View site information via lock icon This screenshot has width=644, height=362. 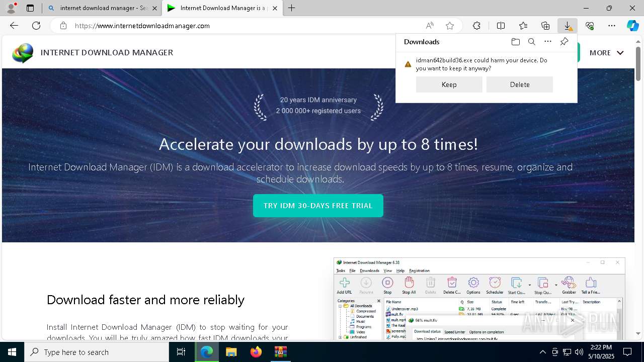click(x=63, y=26)
